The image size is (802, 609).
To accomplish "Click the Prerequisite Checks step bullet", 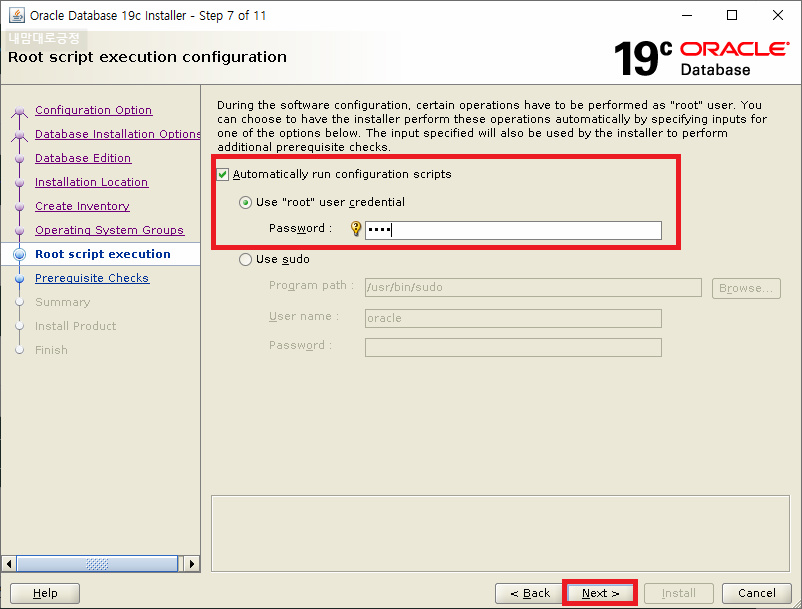I will click(19, 279).
